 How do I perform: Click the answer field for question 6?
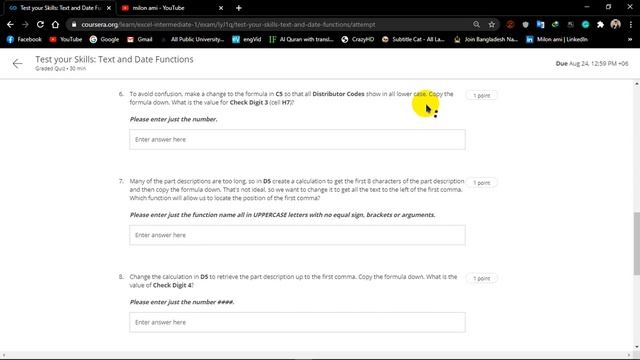tap(297, 140)
